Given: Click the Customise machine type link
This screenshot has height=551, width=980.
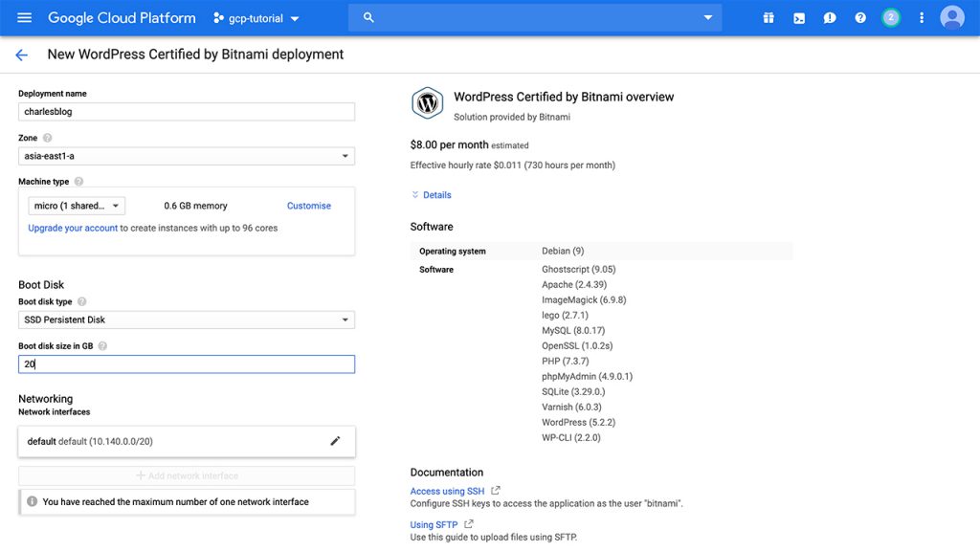Looking at the screenshot, I should click(x=309, y=206).
